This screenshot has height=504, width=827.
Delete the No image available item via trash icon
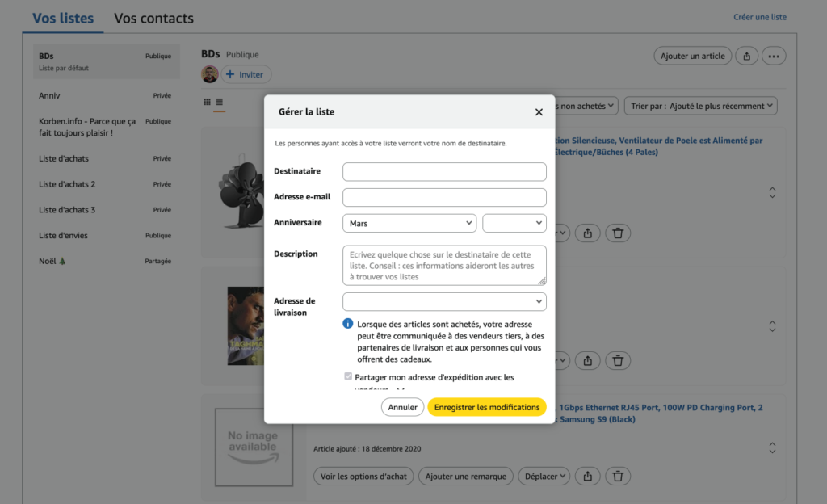coord(618,476)
